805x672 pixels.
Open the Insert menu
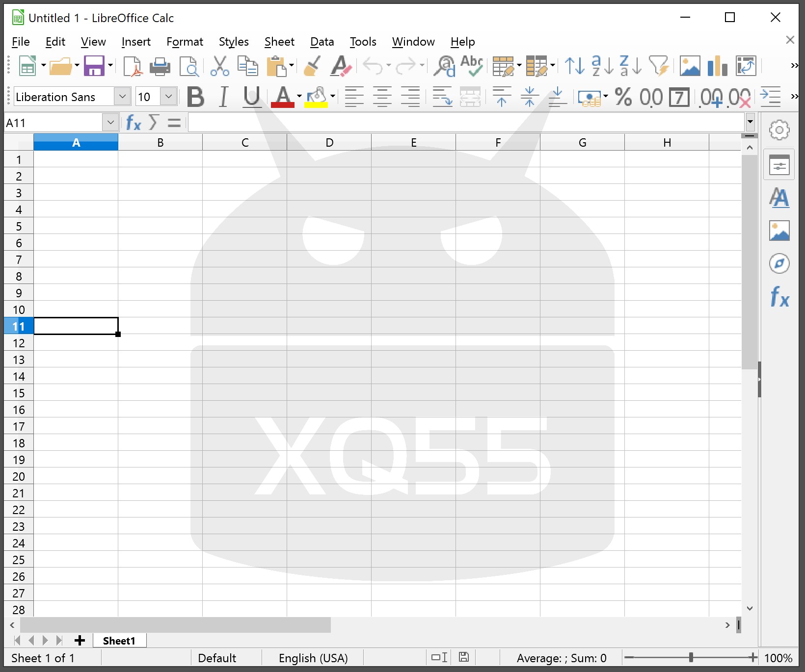pos(136,42)
